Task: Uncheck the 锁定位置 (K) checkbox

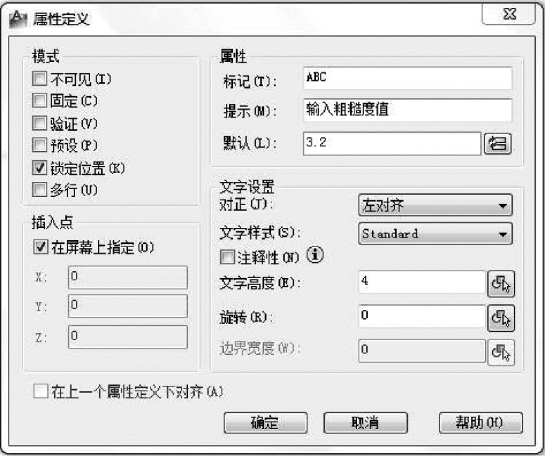Action: (39, 168)
